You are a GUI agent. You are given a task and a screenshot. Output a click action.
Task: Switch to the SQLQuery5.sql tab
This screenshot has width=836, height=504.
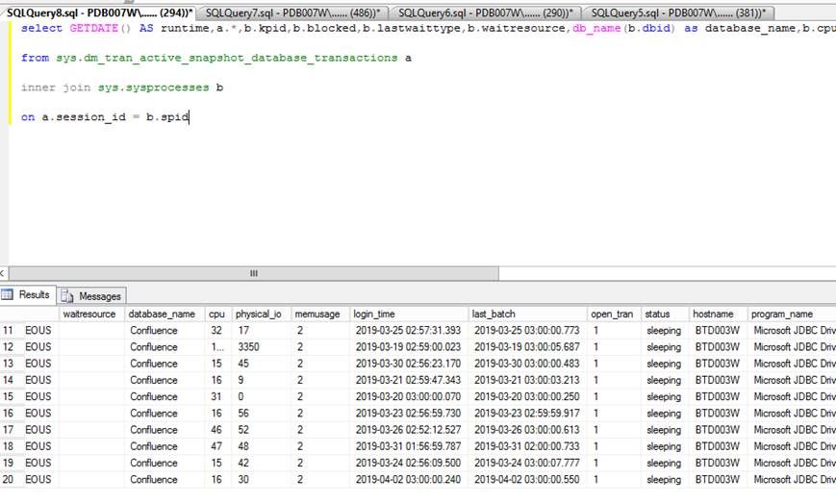678,13
